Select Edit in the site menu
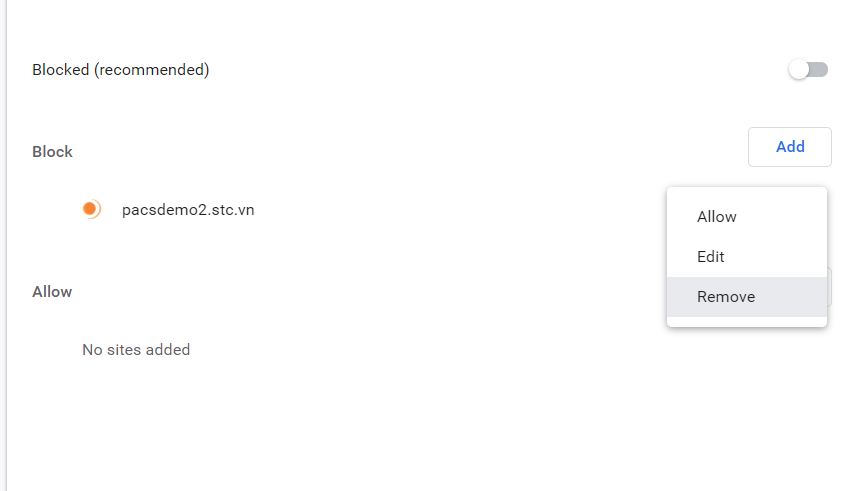Image resolution: width=855 pixels, height=491 pixels. click(711, 257)
